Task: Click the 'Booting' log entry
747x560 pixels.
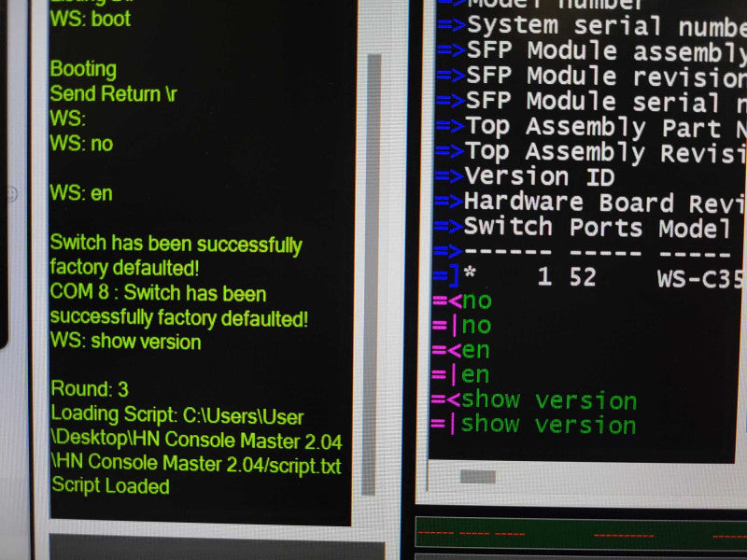Action: coord(83,69)
